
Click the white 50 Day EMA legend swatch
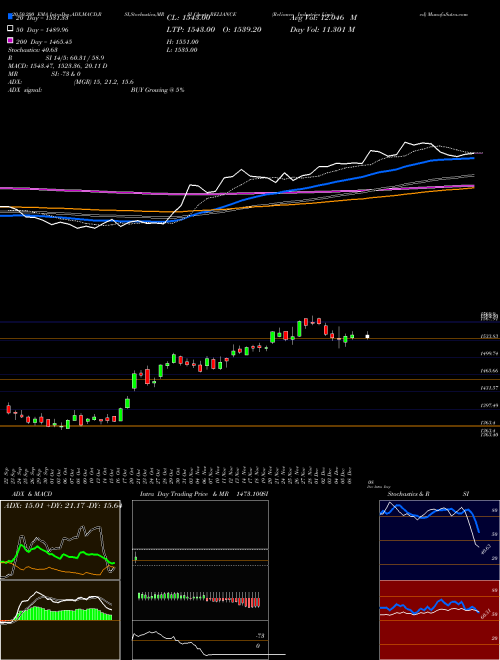coord(10,29)
